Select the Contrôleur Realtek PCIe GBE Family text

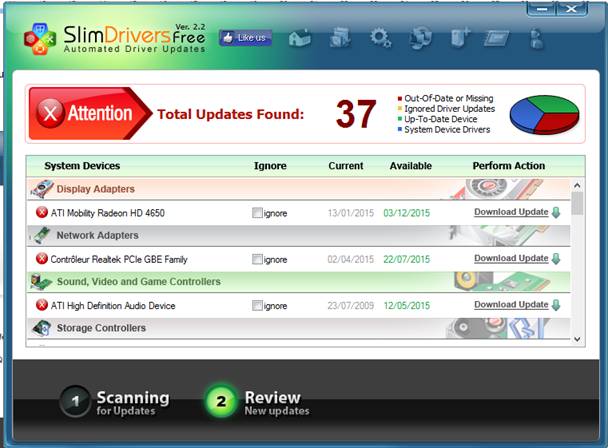pyautogui.click(x=119, y=259)
